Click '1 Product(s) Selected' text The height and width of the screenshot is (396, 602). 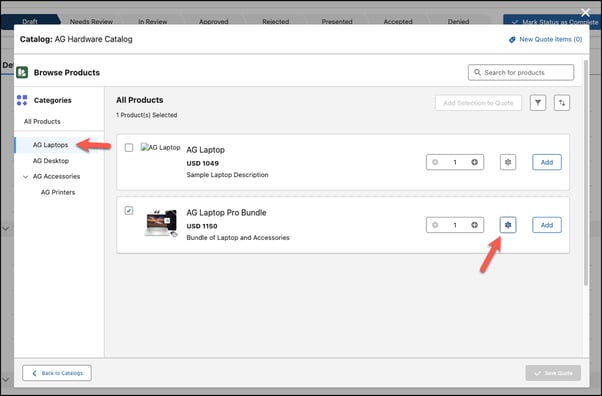(147, 115)
